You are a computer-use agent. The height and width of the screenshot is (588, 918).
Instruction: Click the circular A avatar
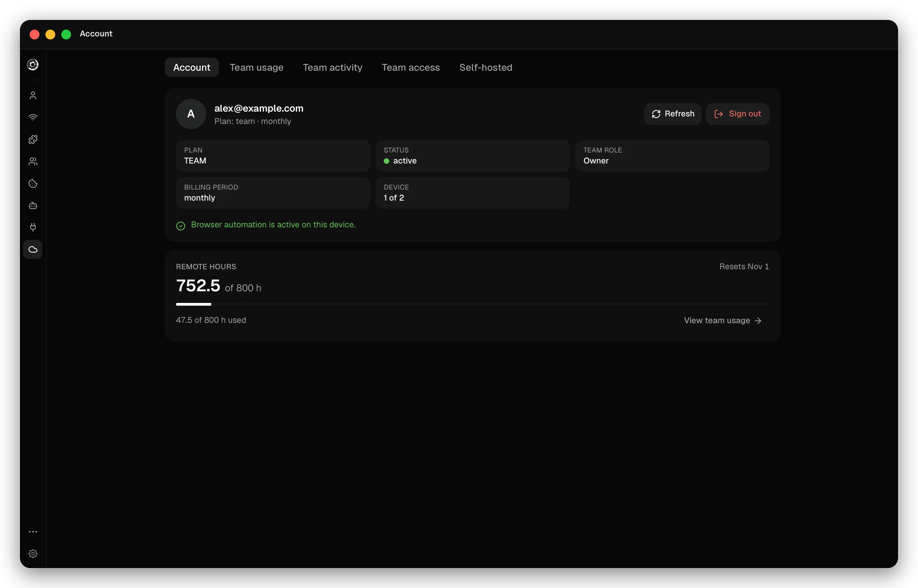191,114
